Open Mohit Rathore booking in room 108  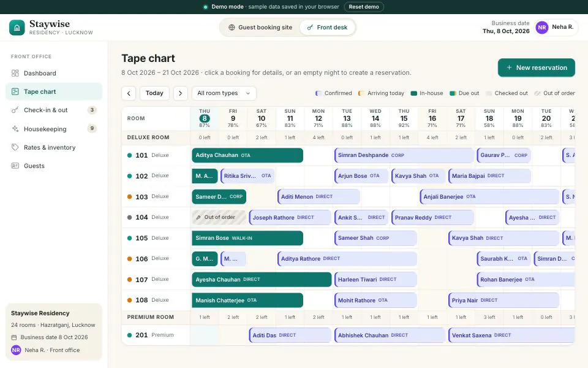[375, 301]
